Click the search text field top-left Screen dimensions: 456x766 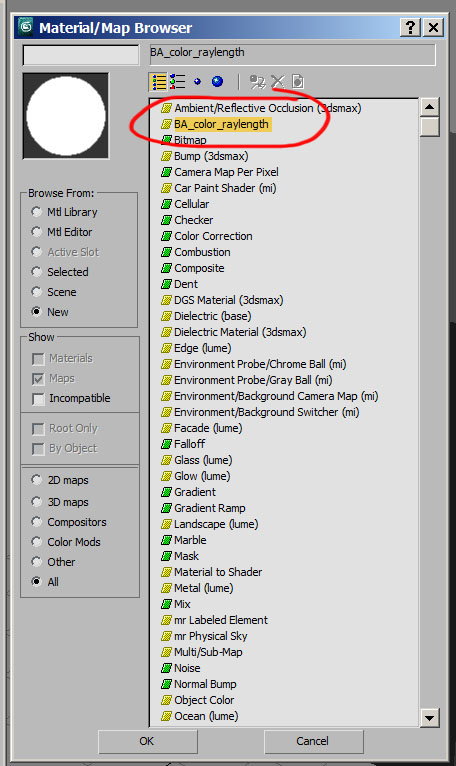[81, 55]
